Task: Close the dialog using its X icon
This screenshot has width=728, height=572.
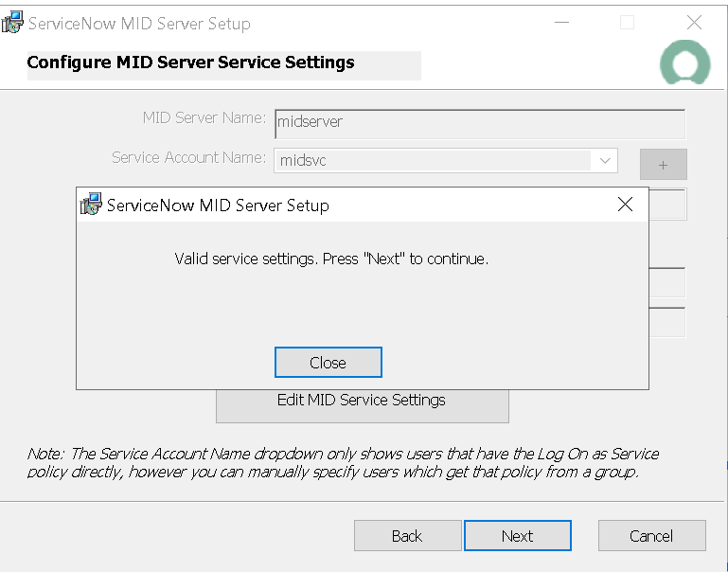Action: click(x=625, y=205)
